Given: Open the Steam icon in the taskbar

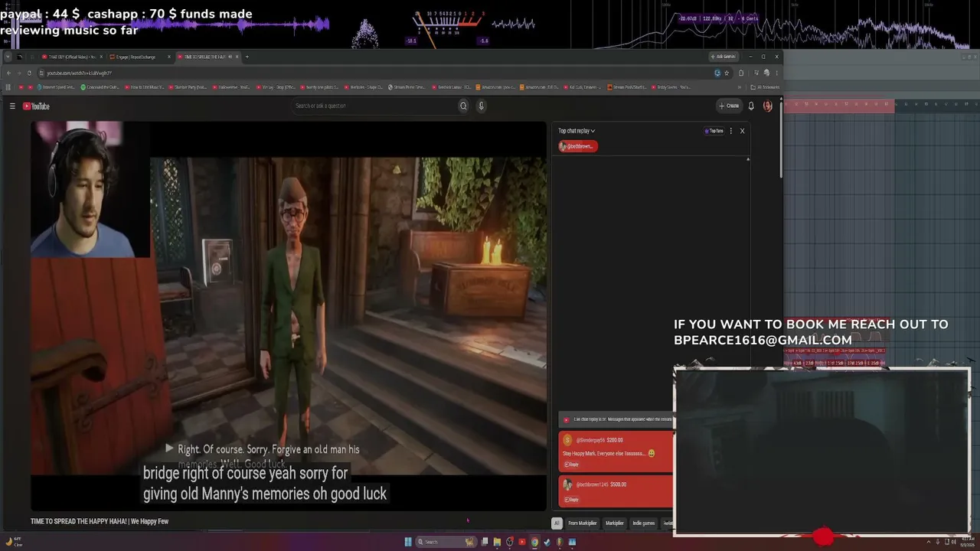Looking at the screenshot, I should click(x=547, y=542).
